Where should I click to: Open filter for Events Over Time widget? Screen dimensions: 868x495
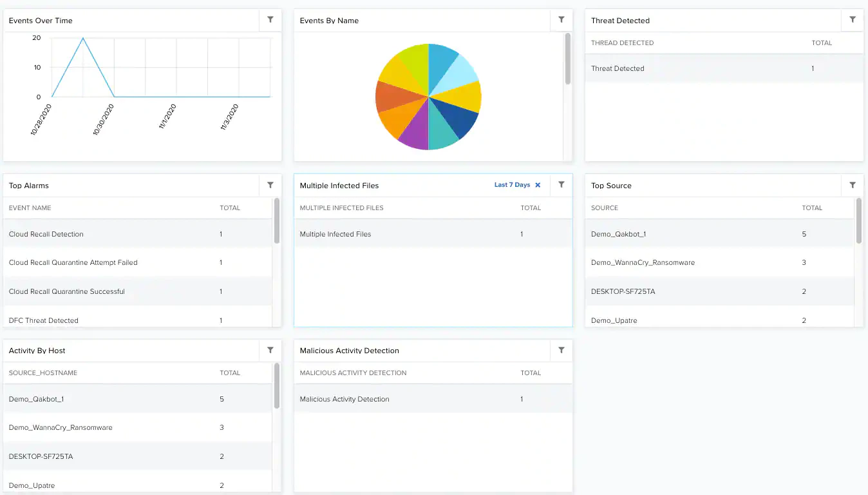pyautogui.click(x=270, y=20)
